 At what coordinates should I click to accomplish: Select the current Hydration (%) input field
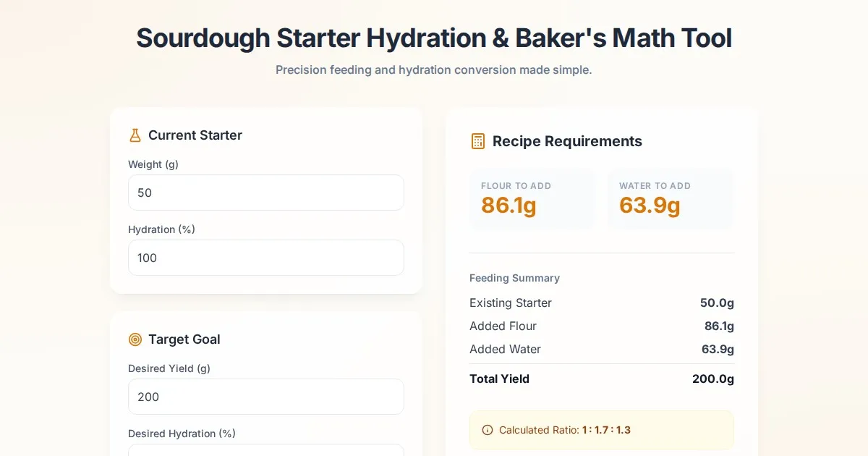point(265,258)
